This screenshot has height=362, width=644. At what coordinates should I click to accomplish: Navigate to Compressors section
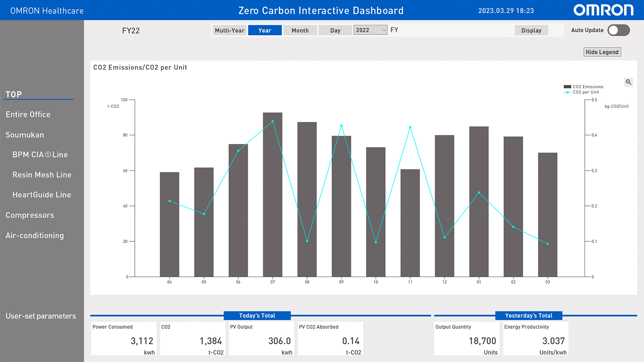(x=30, y=215)
